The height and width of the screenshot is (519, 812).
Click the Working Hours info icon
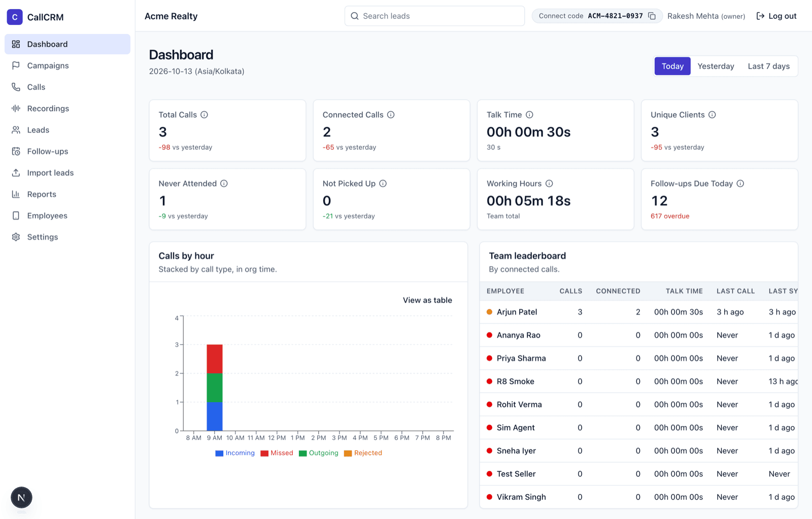click(x=549, y=183)
